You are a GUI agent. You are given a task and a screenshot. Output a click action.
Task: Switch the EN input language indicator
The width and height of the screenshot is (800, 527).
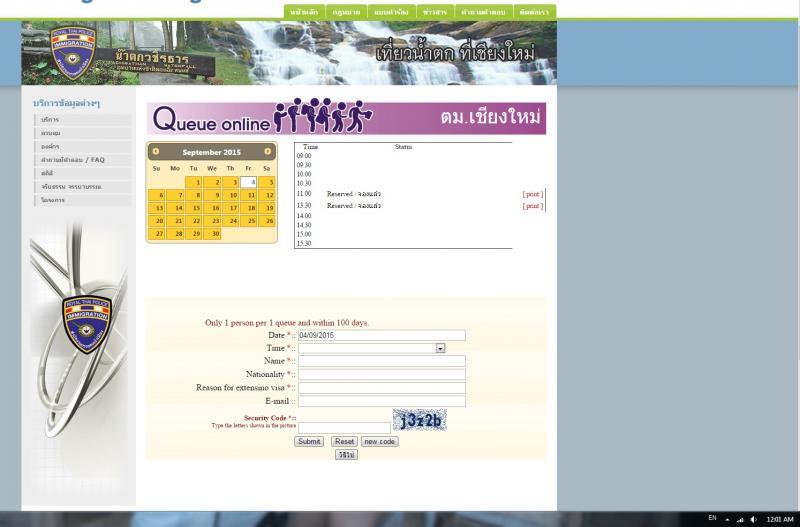[712, 518]
